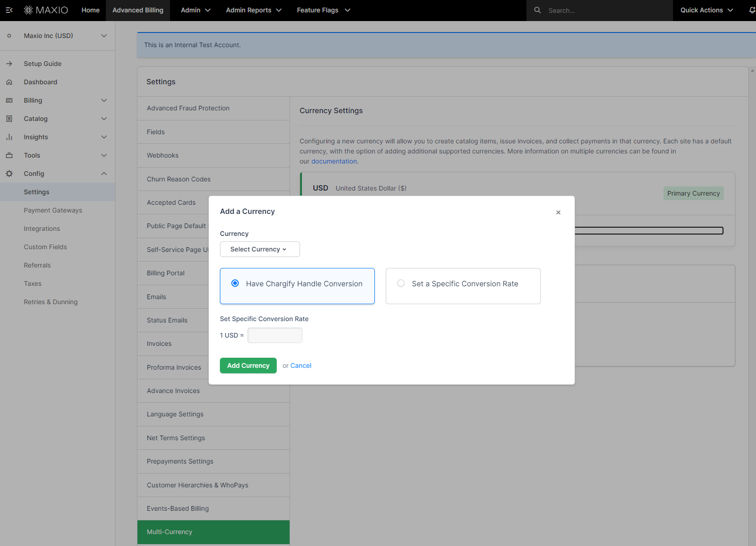Select Have Chargify Handle Conversion option
Screen dimensions: 756x546
pos(235,284)
